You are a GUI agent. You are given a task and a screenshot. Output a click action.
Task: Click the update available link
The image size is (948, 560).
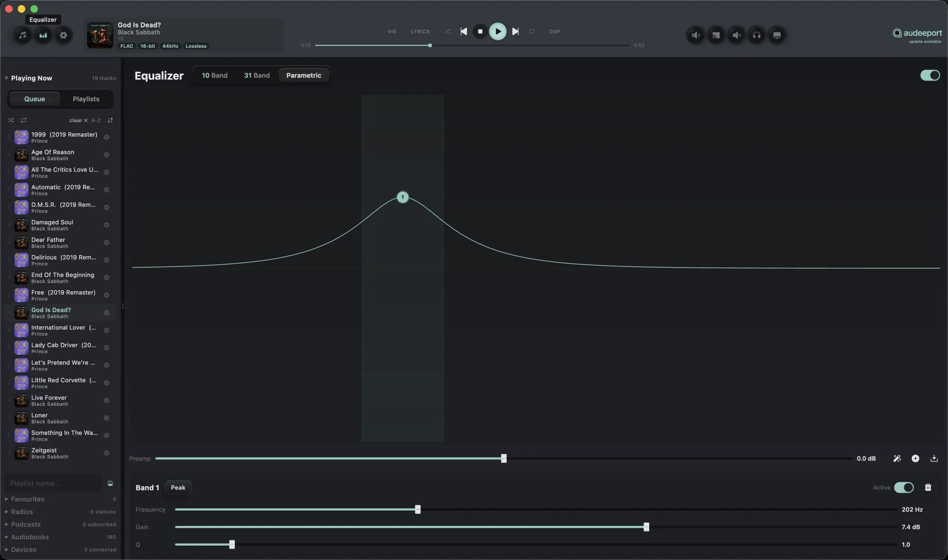[925, 42]
